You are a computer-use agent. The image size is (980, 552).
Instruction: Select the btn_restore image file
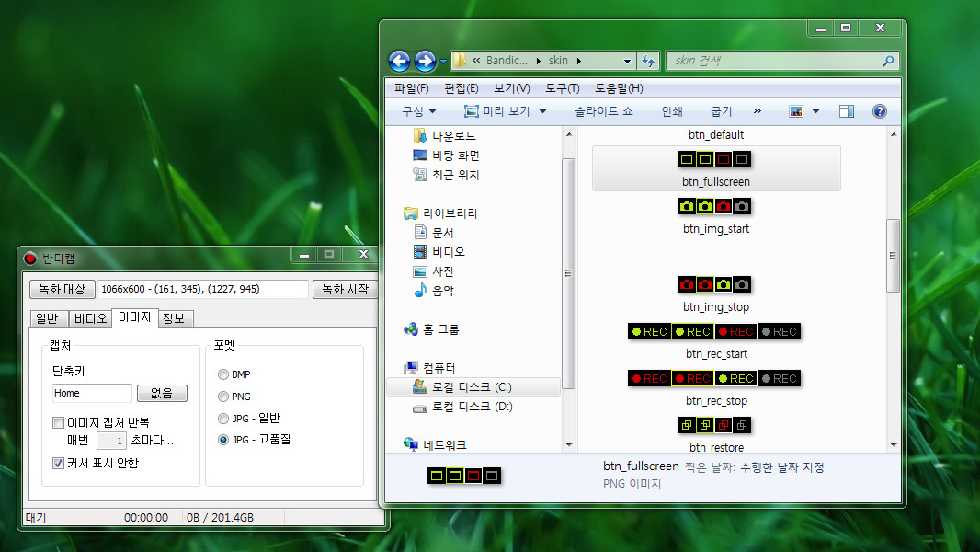[x=716, y=434]
